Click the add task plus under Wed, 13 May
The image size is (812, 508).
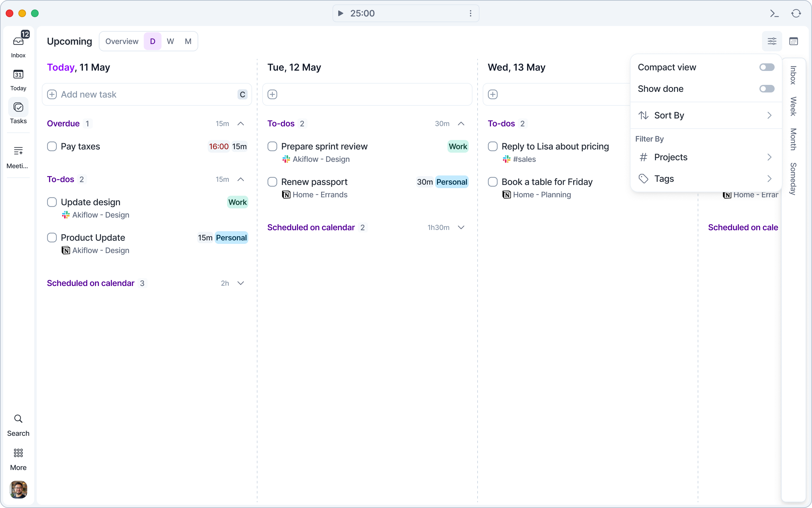tap(492, 94)
